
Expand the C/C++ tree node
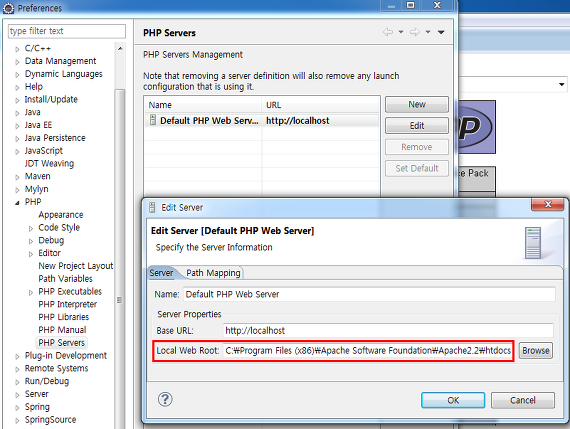point(17,49)
